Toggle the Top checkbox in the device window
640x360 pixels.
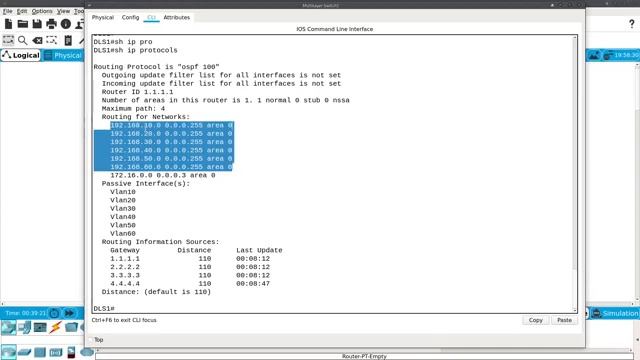tap(91, 340)
